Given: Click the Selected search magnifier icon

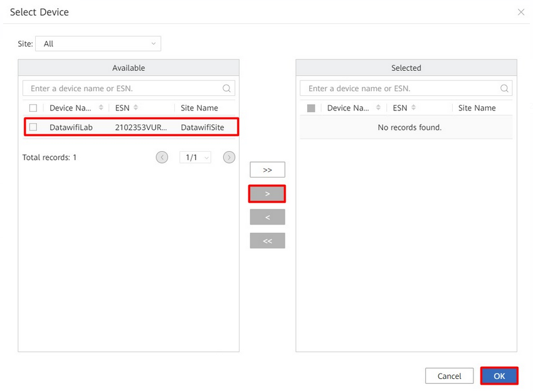Looking at the screenshot, I should [504, 88].
